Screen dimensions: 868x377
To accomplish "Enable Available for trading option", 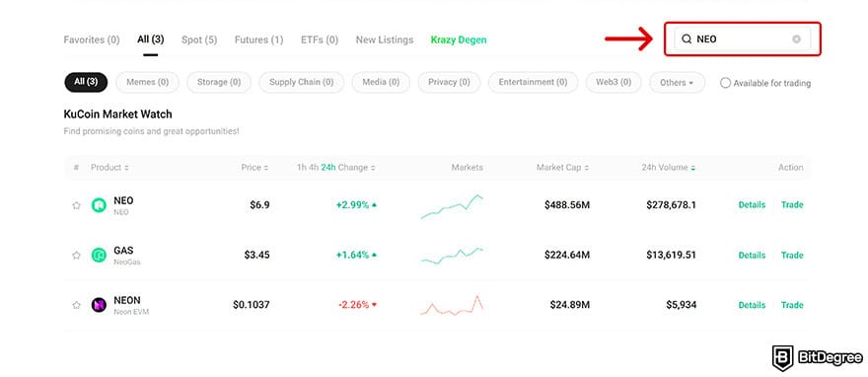I will [x=765, y=83].
